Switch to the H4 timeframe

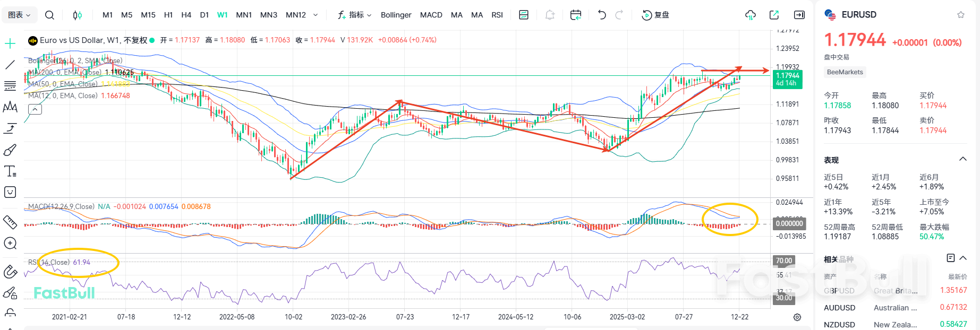point(186,15)
